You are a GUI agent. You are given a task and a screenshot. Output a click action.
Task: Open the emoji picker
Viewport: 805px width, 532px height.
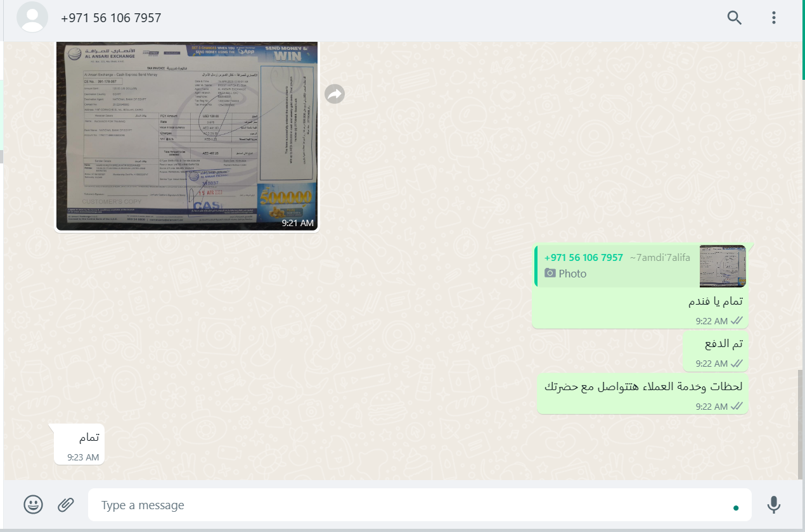click(x=33, y=505)
